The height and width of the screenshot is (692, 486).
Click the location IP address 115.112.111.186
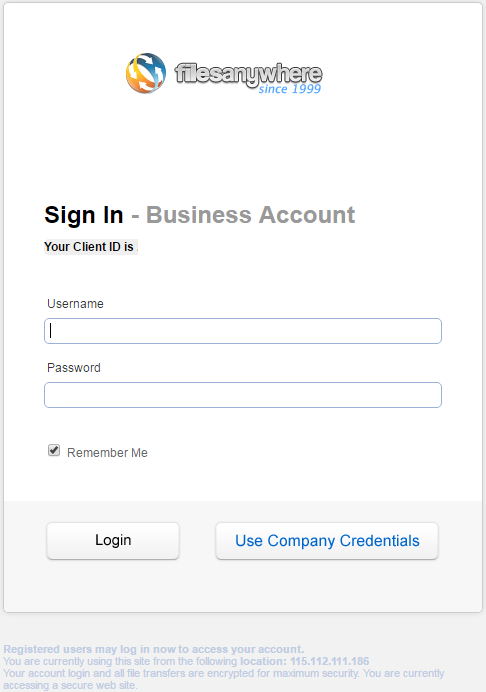[x=329, y=661]
